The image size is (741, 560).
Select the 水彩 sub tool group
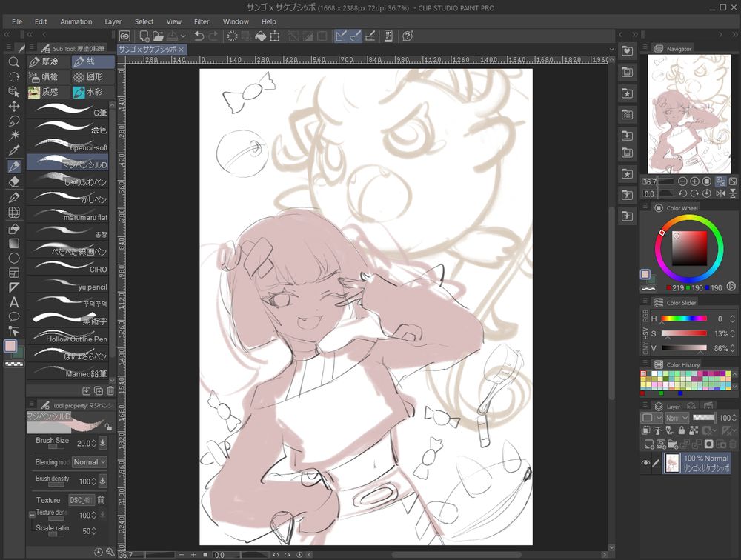tap(93, 92)
